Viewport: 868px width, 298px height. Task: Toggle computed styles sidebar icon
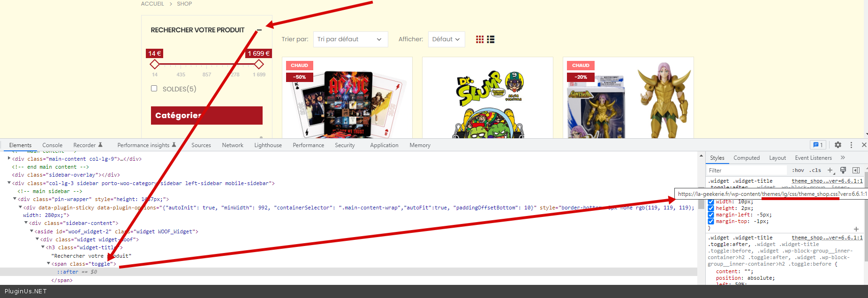coord(856,170)
